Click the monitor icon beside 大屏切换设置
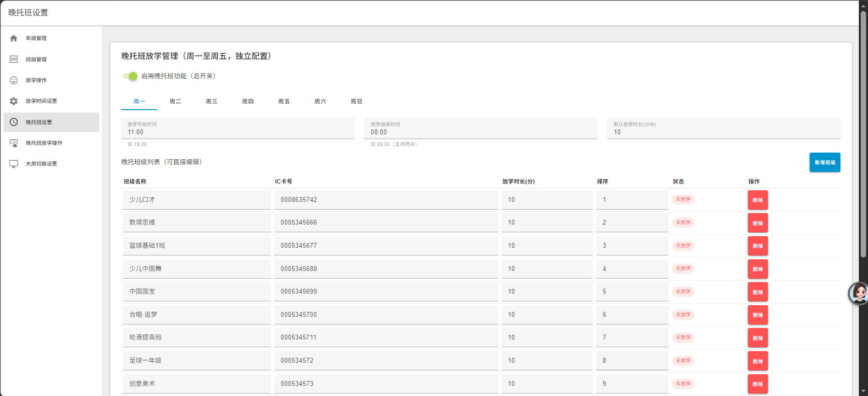The height and width of the screenshot is (396, 868). [x=14, y=164]
